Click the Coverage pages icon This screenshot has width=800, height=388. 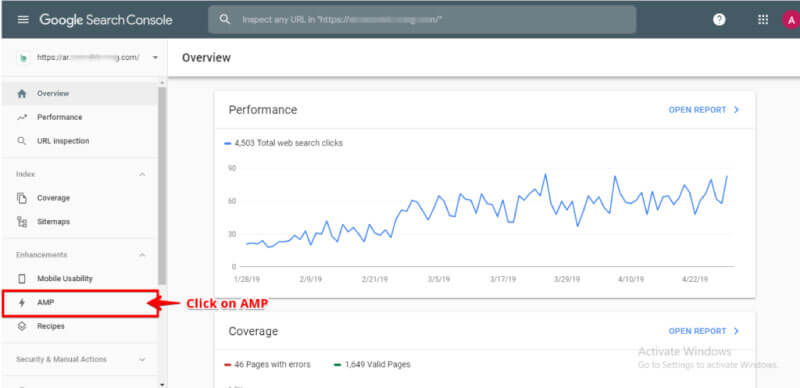pyautogui.click(x=21, y=198)
